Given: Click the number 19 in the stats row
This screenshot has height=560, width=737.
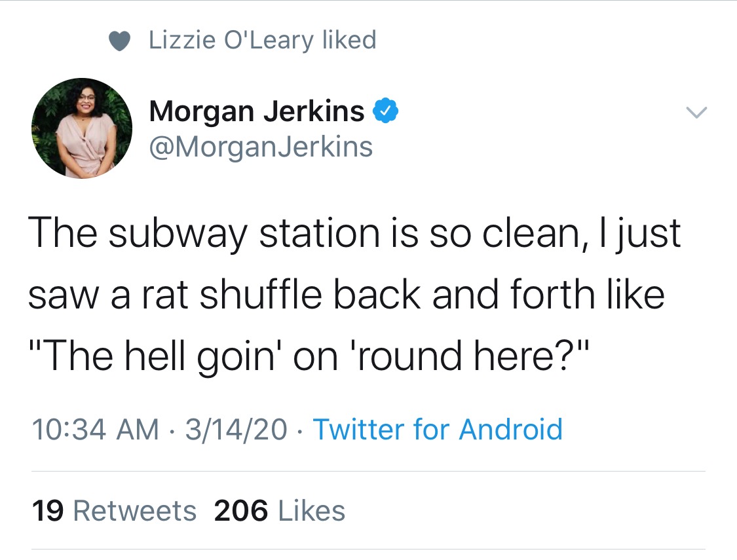Looking at the screenshot, I should coord(48,511).
